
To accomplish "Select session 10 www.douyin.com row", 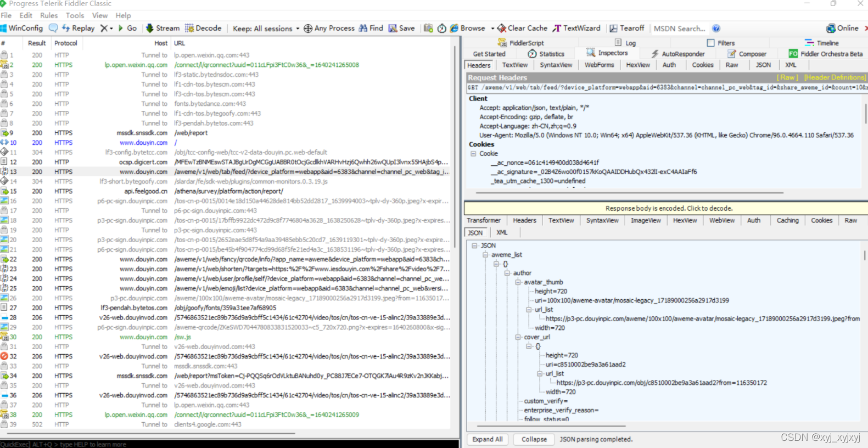I will click(x=225, y=143).
